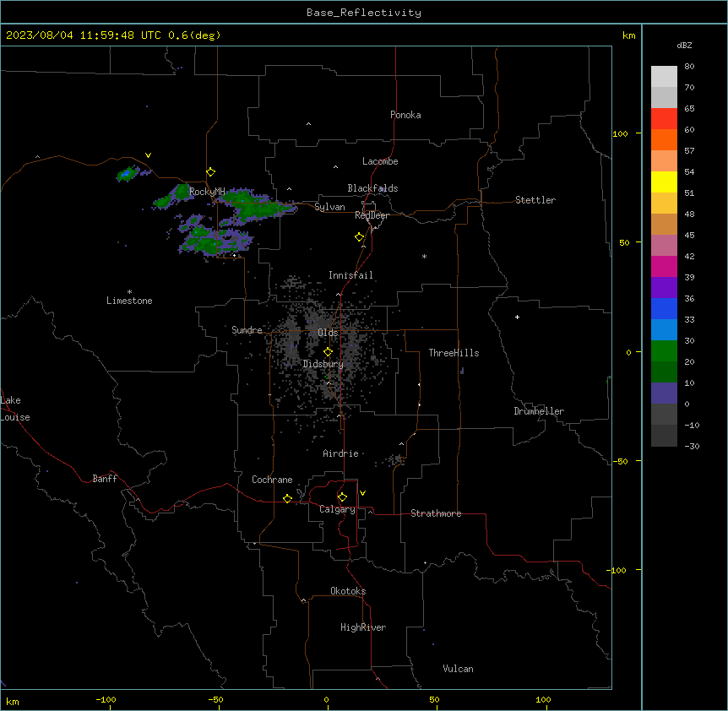Click the Vulcan label
Image resolution: width=728 pixels, height=711 pixels.
pyautogui.click(x=459, y=669)
